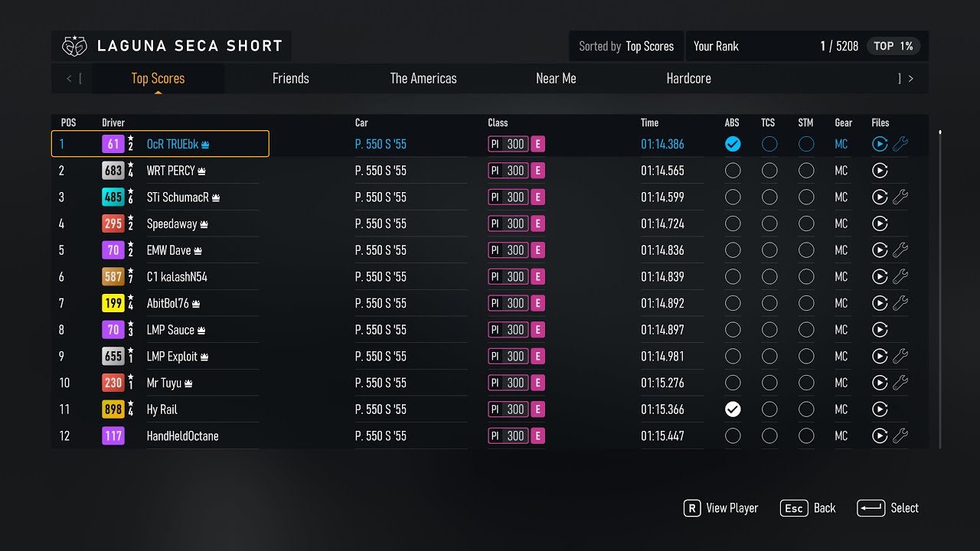Open tune wrench icon for HandHeldOctane
Viewport: 980px width, 551px height.
900,436
